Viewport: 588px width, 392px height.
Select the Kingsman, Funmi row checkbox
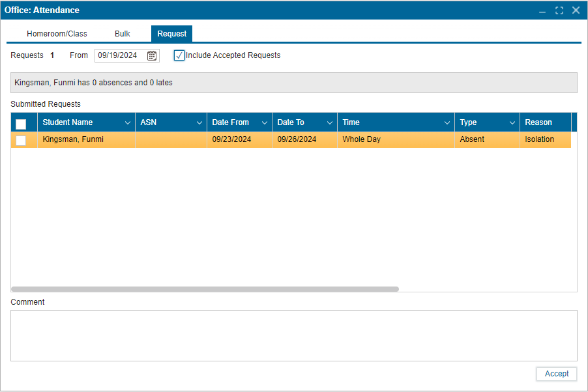point(21,140)
